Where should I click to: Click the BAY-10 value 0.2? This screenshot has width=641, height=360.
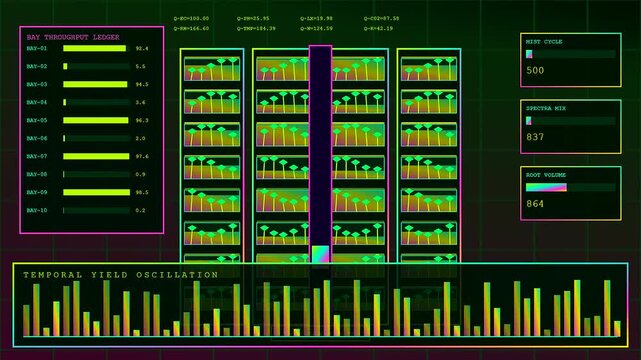[x=140, y=210]
